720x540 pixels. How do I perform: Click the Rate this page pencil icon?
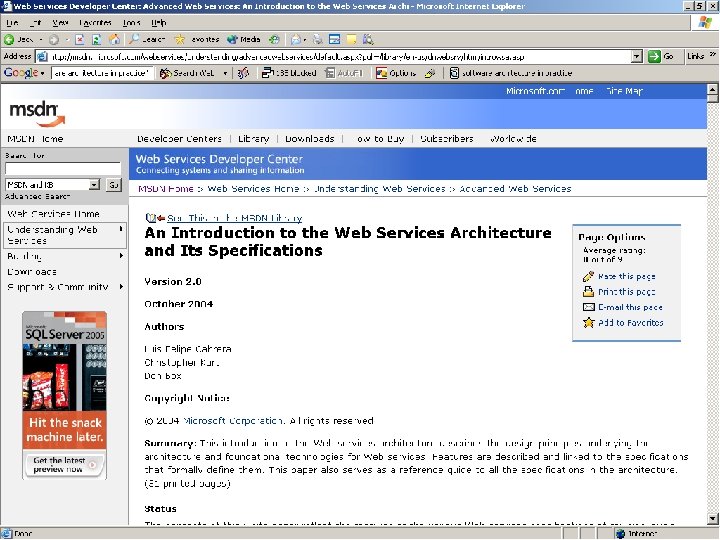[x=588, y=276]
